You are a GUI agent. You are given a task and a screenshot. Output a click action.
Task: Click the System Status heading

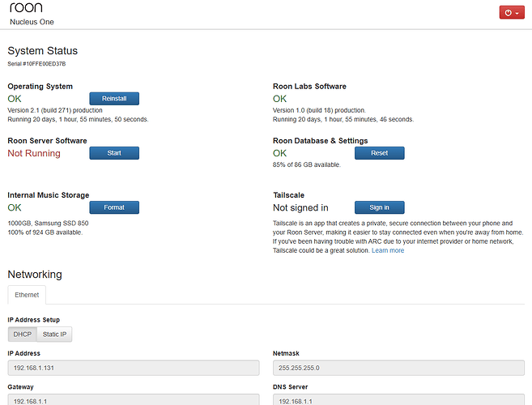pyautogui.click(x=43, y=50)
